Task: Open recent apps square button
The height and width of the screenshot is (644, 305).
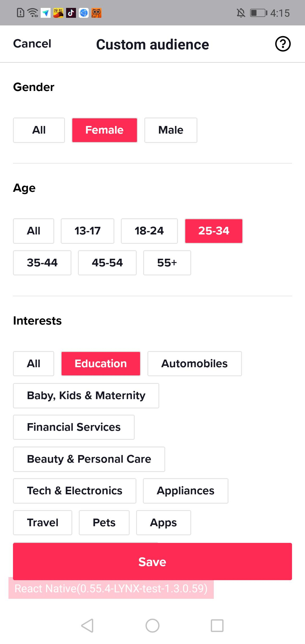Action: [217, 625]
